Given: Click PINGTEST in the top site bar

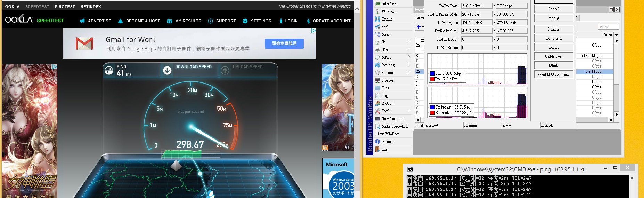Looking at the screenshot, I should (x=65, y=7).
